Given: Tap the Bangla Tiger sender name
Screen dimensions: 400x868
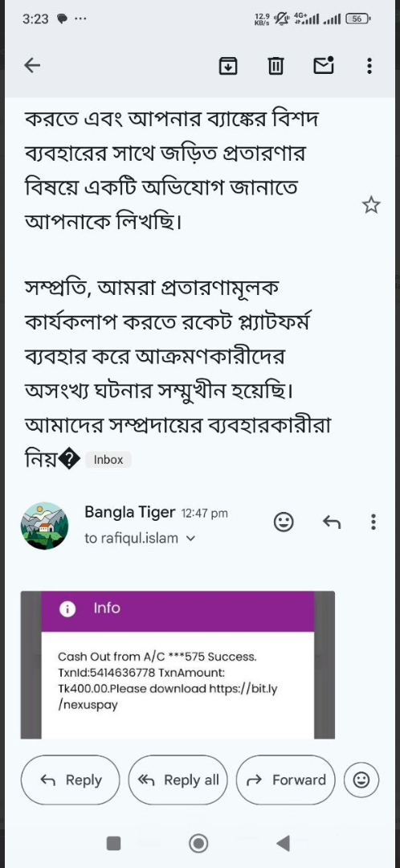Looking at the screenshot, I should pyautogui.click(x=129, y=512).
